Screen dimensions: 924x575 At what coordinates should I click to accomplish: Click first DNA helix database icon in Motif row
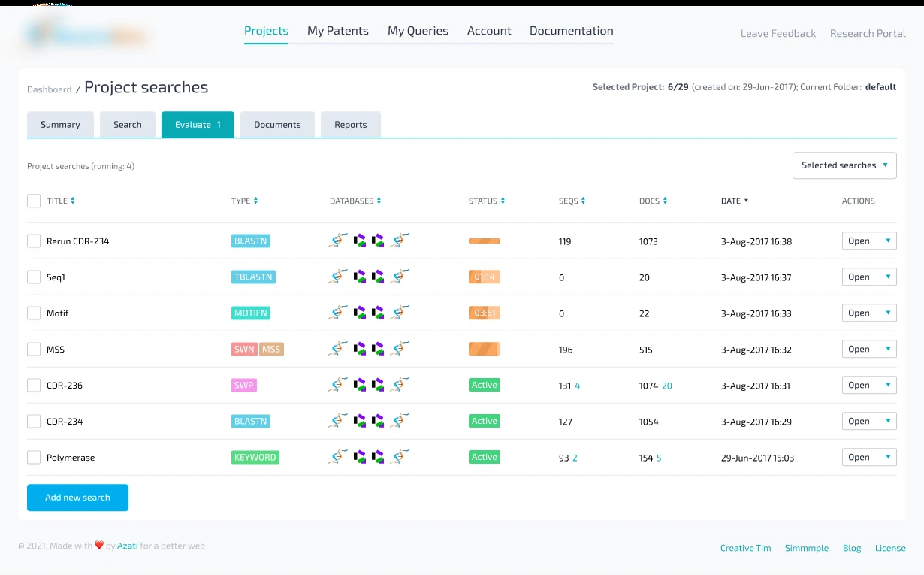tap(339, 313)
